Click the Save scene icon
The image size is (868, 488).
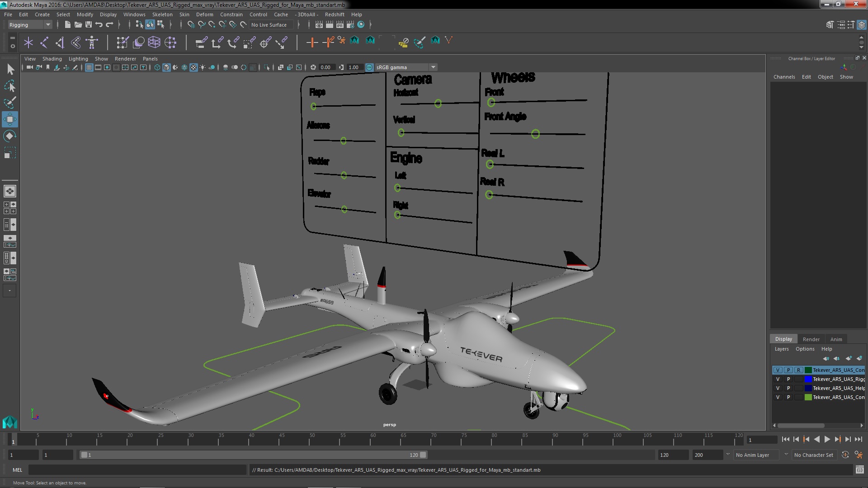(x=89, y=25)
